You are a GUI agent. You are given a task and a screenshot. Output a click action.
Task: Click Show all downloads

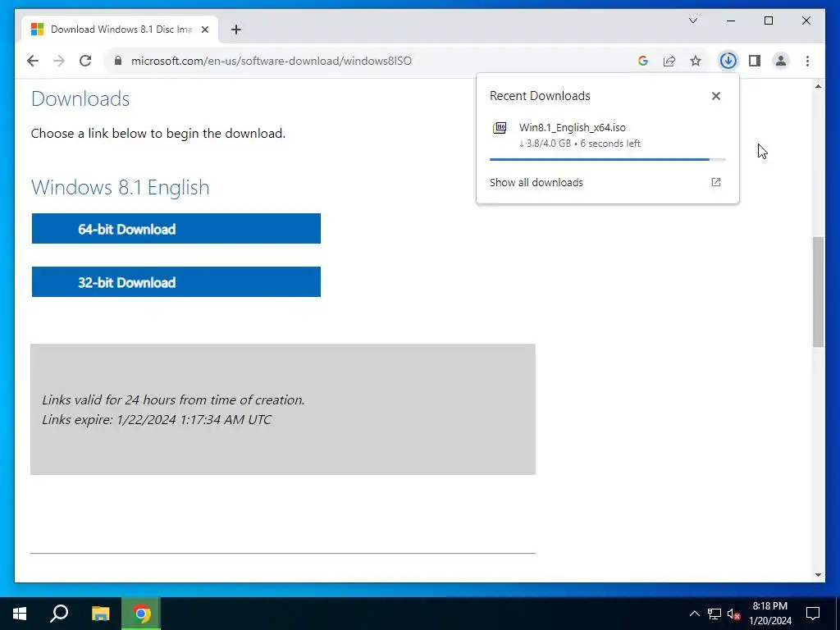pos(536,182)
